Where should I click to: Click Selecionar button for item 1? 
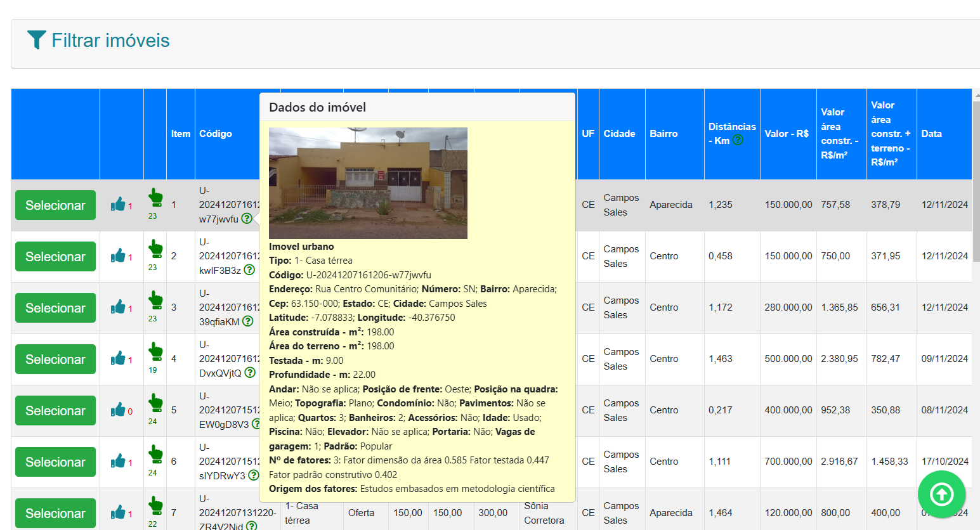pos(55,205)
